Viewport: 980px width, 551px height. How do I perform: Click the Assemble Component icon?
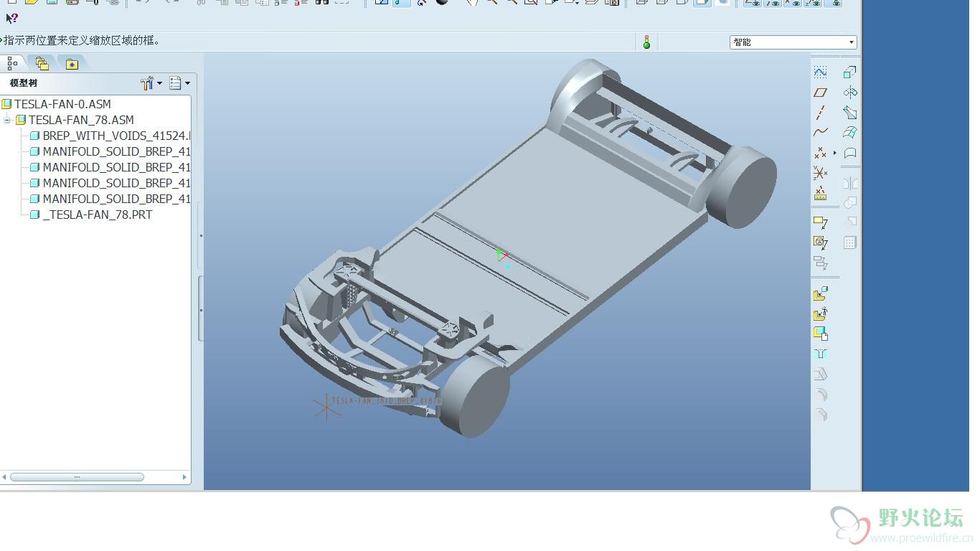pyautogui.click(x=821, y=294)
